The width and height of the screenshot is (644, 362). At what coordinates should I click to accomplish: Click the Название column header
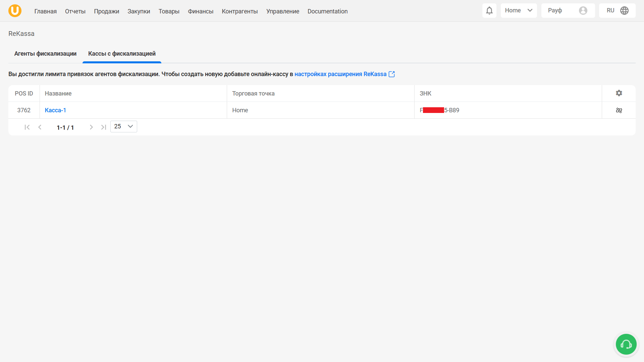58,94
